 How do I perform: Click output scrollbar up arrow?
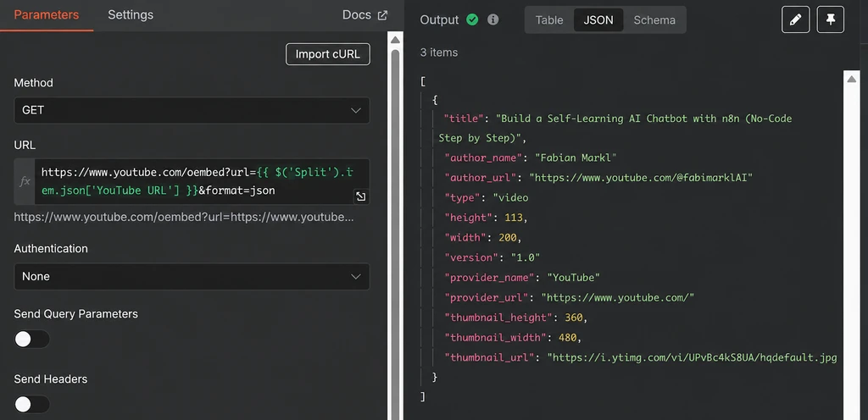pos(851,79)
